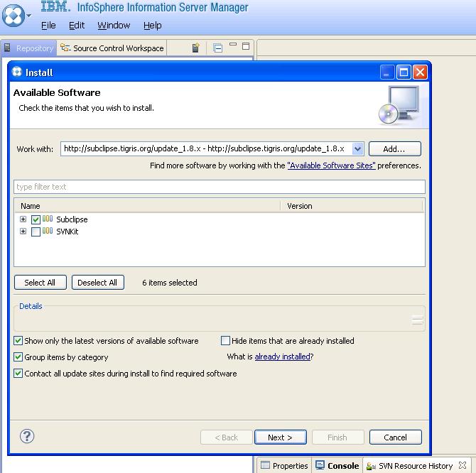This screenshot has width=476, height=473.
Task: Toggle Group items by category checkbox
Action: pyautogui.click(x=18, y=357)
